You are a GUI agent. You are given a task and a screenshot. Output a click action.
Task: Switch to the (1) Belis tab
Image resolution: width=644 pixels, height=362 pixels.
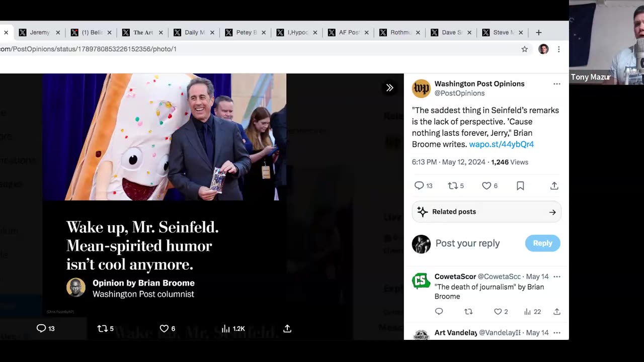[x=92, y=32]
